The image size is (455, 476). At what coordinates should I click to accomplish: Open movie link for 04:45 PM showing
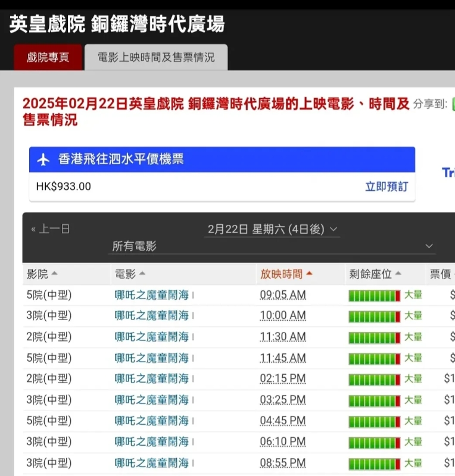coord(152,421)
